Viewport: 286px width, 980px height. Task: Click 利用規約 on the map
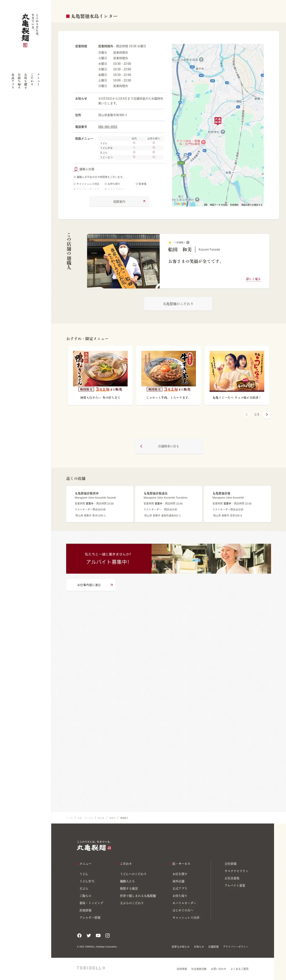[x=234, y=205]
